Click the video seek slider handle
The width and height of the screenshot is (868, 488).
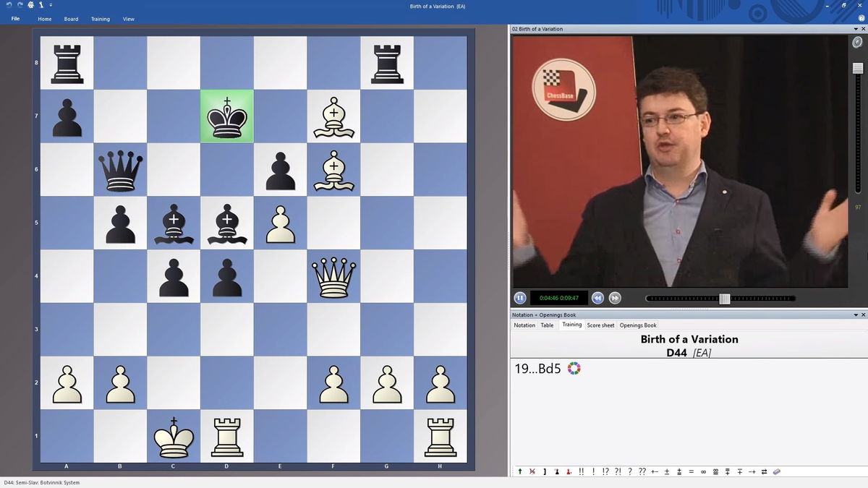(724, 299)
